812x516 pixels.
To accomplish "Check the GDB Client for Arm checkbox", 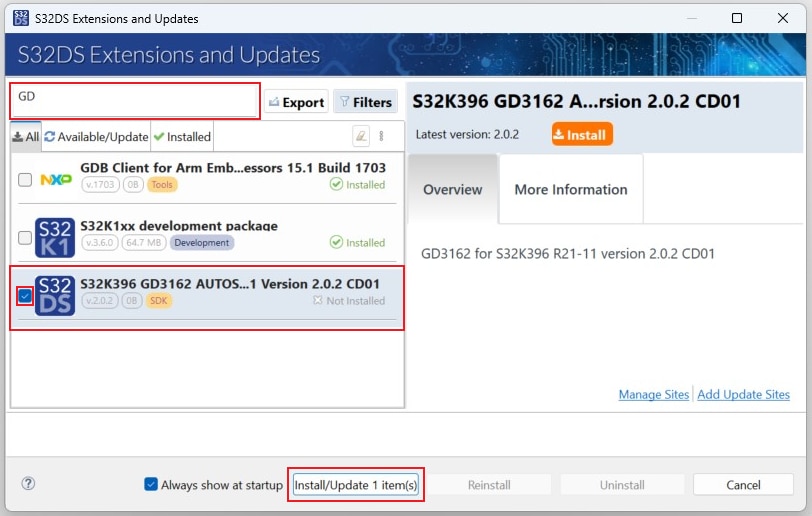I will 25,180.
